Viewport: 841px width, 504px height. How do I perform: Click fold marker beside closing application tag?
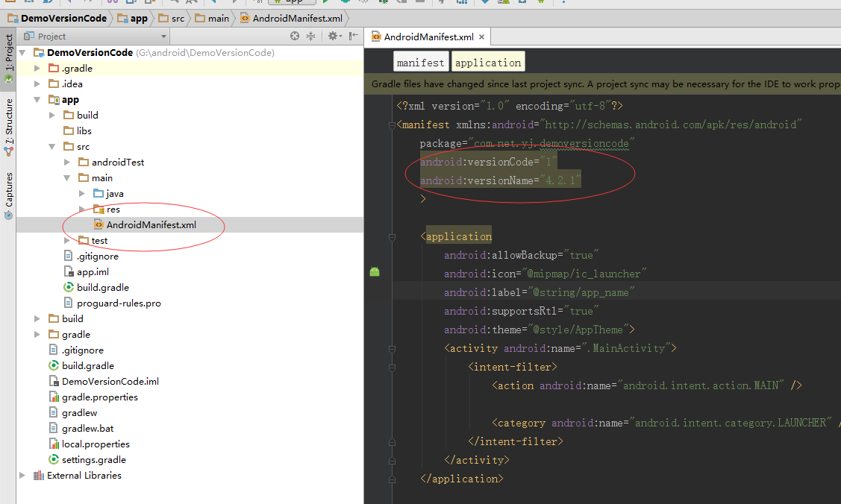click(x=392, y=479)
